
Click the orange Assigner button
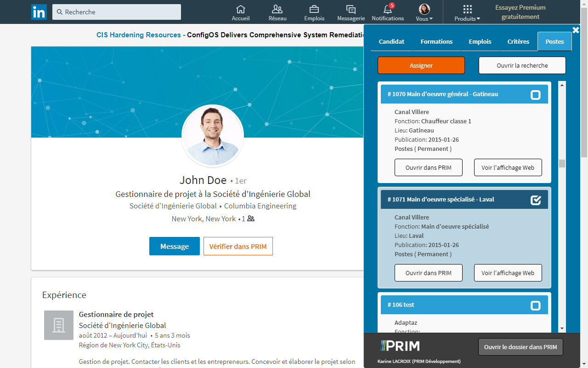421,65
